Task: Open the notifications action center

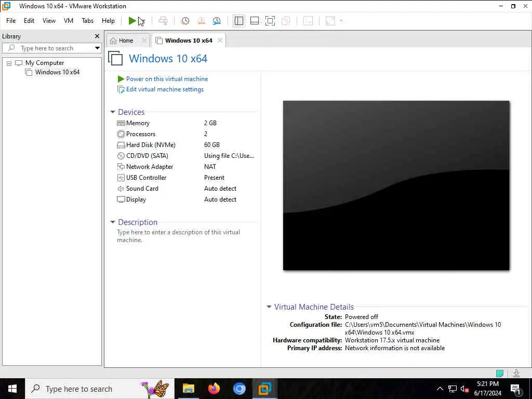Action: tap(516, 389)
